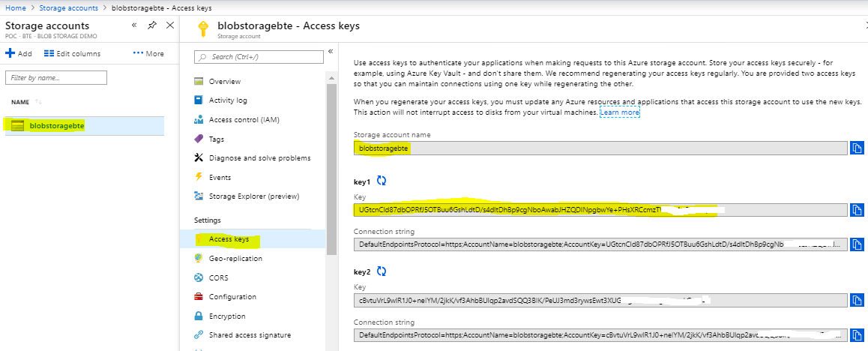This screenshot has width=868, height=351.
Task: Copy the storage account name
Action: [857, 148]
